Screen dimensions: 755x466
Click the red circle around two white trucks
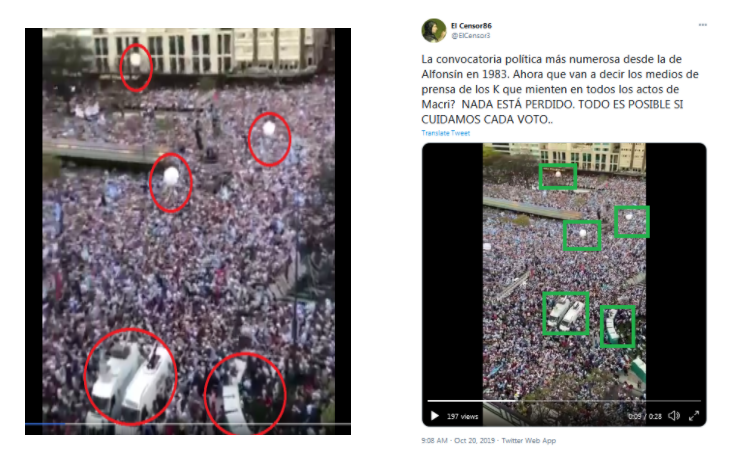pos(130,377)
